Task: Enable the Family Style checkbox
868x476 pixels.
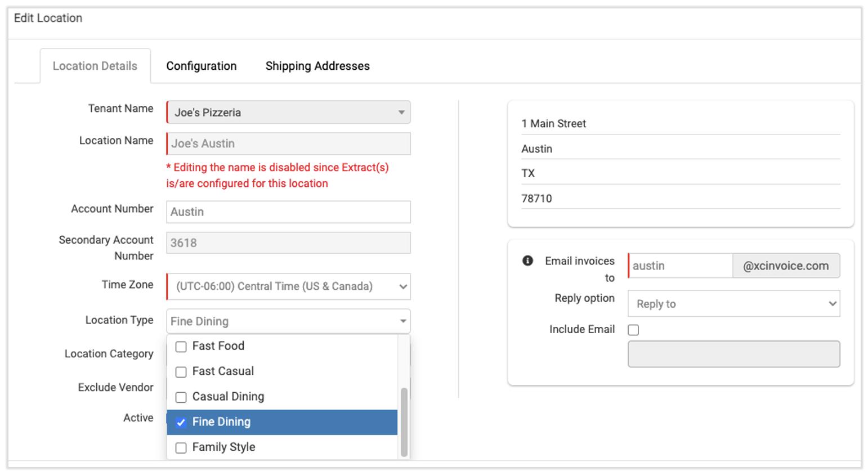Action: pyautogui.click(x=181, y=448)
